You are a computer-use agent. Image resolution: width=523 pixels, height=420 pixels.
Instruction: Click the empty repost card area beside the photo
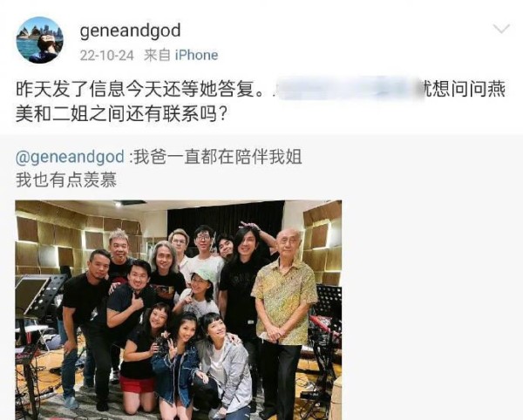431,310
